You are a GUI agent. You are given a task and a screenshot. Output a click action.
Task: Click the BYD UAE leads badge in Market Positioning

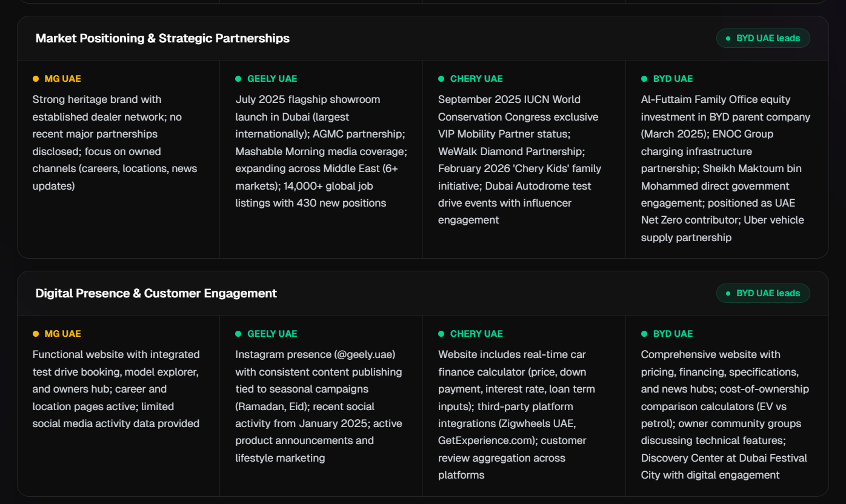coord(763,38)
